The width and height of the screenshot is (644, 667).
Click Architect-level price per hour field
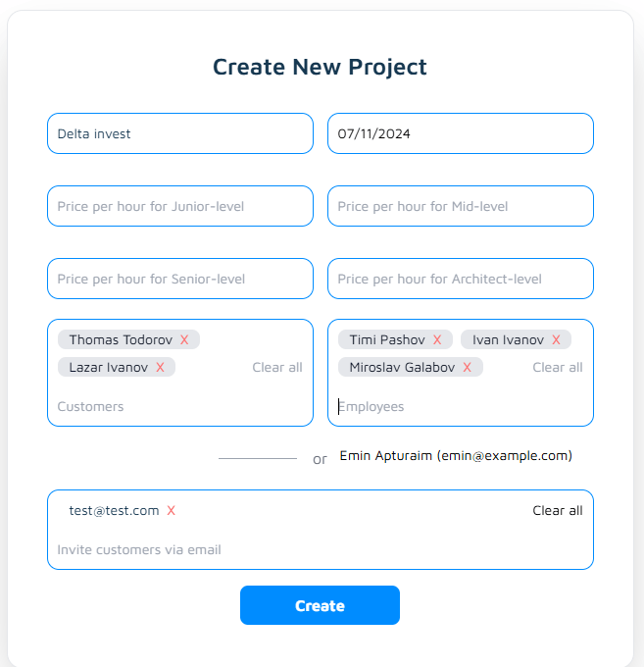(461, 279)
